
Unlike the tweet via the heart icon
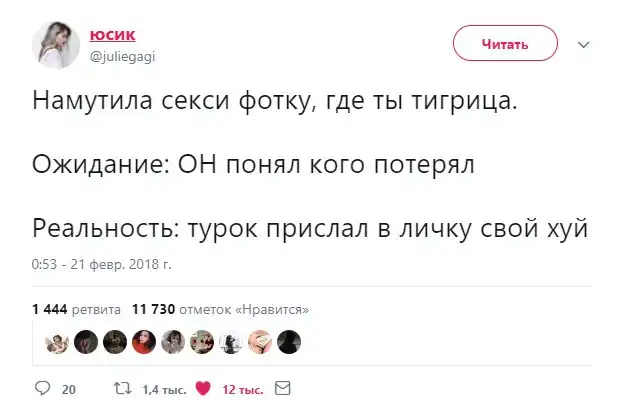(x=202, y=389)
